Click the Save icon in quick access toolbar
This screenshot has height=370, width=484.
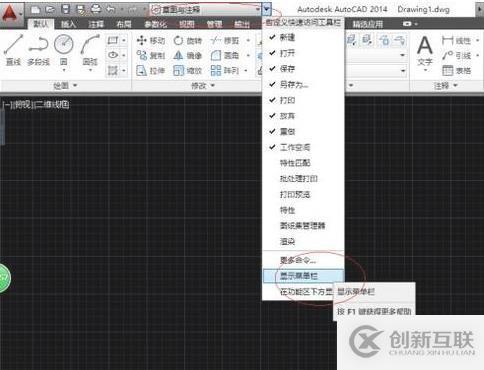click(x=65, y=10)
